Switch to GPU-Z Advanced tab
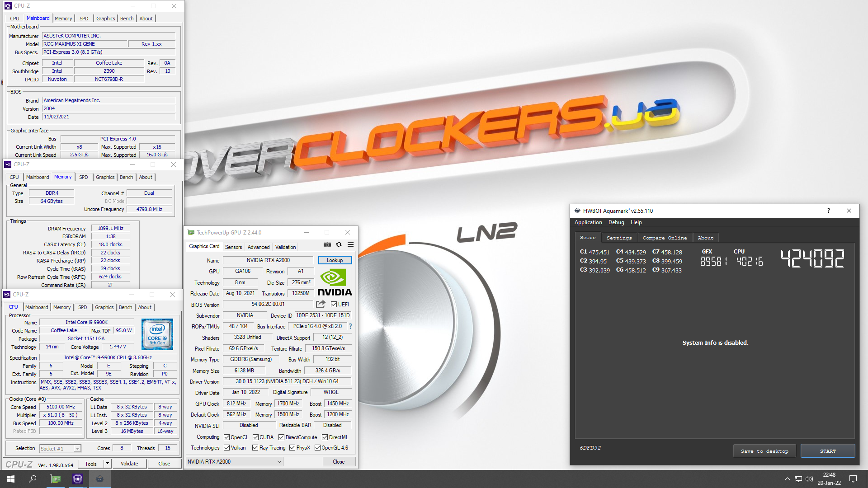Image resolution: width=868 pixels, height=488 pixels. coord(259,247)
